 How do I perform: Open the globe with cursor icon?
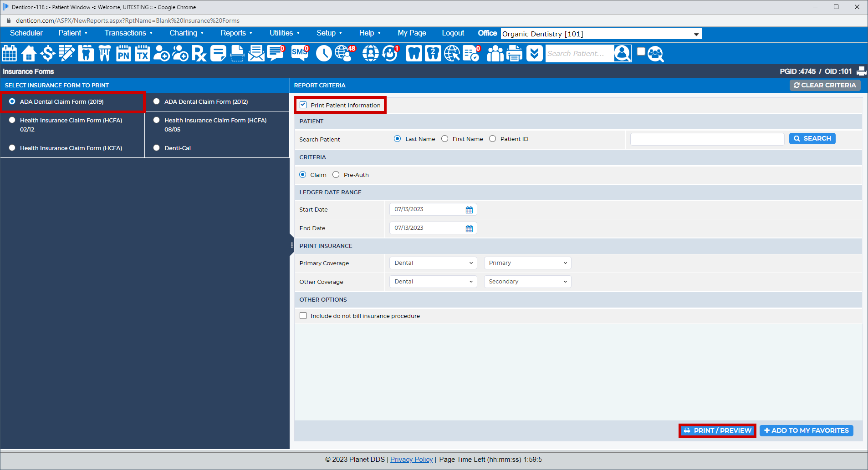pos(452,53)
